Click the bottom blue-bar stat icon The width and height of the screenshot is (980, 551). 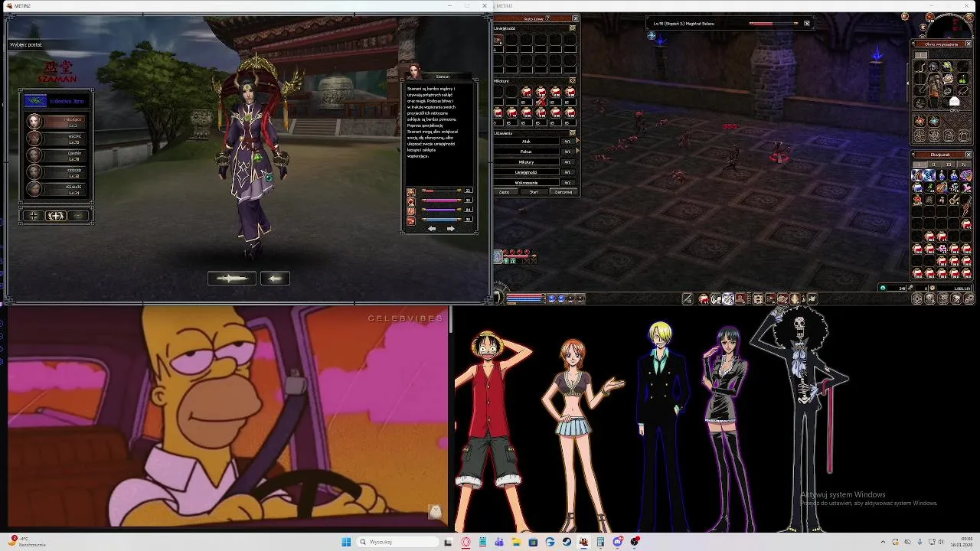point(411,221)
